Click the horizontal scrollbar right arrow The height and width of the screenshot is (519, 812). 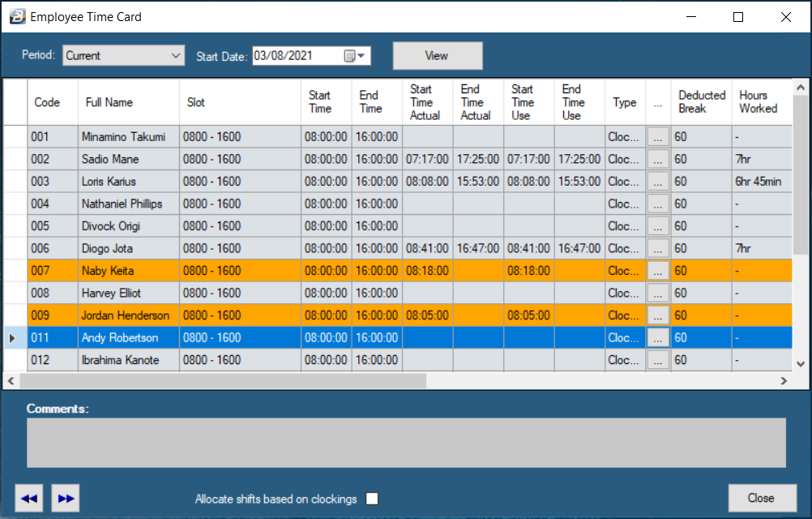pyautogui.click(x=784, y=380)
